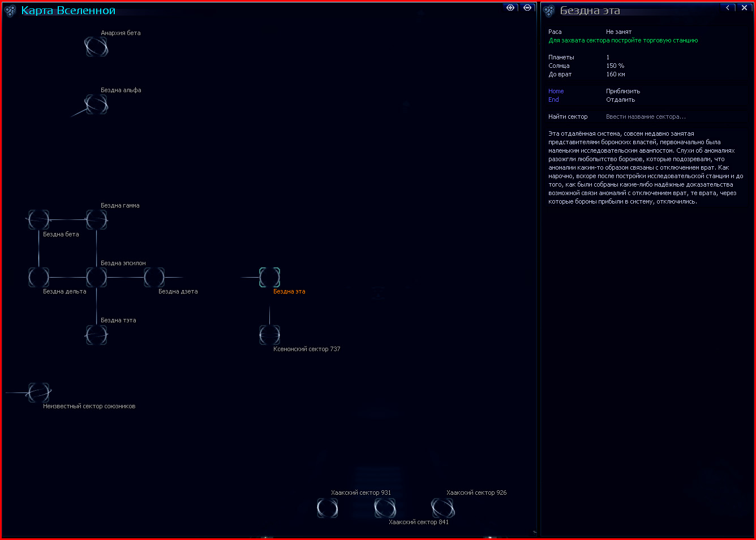Select the Анархия бета sector icon

click(96, 47)
